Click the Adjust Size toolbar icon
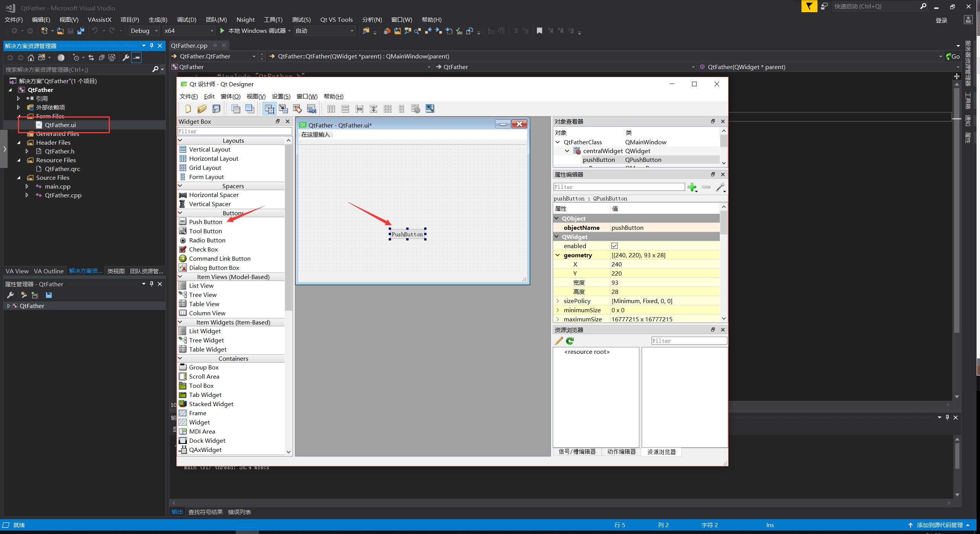Viewport: 980px width, 534px height. tap(430, 109)
